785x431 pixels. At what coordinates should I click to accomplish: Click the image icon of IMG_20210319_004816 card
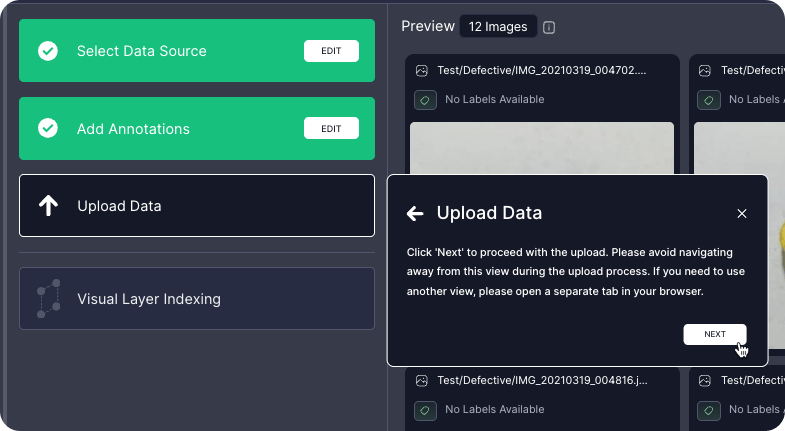coord(422,381)
